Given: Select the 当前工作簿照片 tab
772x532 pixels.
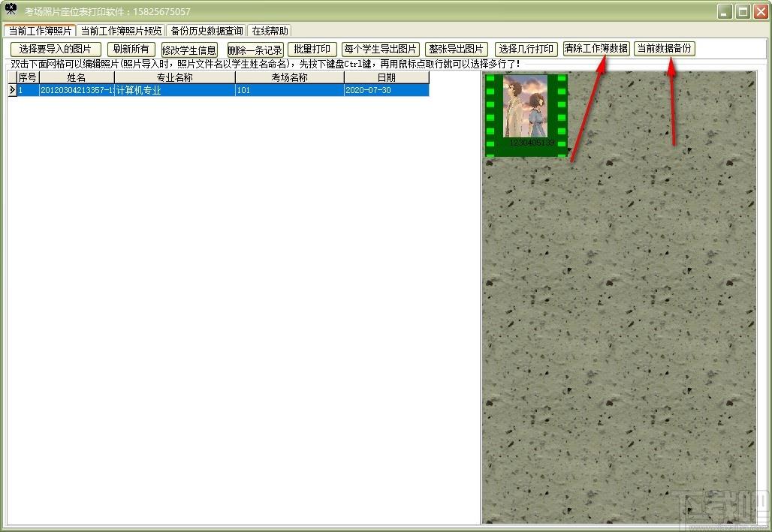Looking at the screenshot, I should click(40, 31).
